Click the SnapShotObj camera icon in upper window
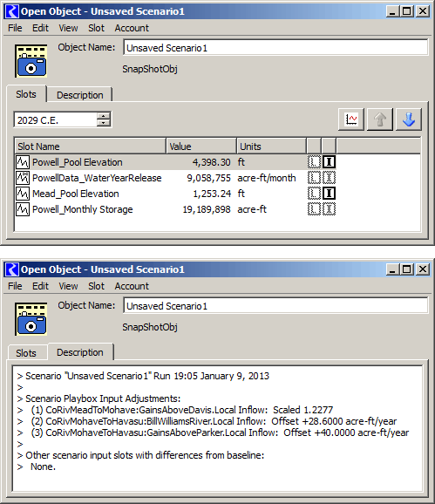The height and width of the screenshot is (504, 435). click(31, 61)
